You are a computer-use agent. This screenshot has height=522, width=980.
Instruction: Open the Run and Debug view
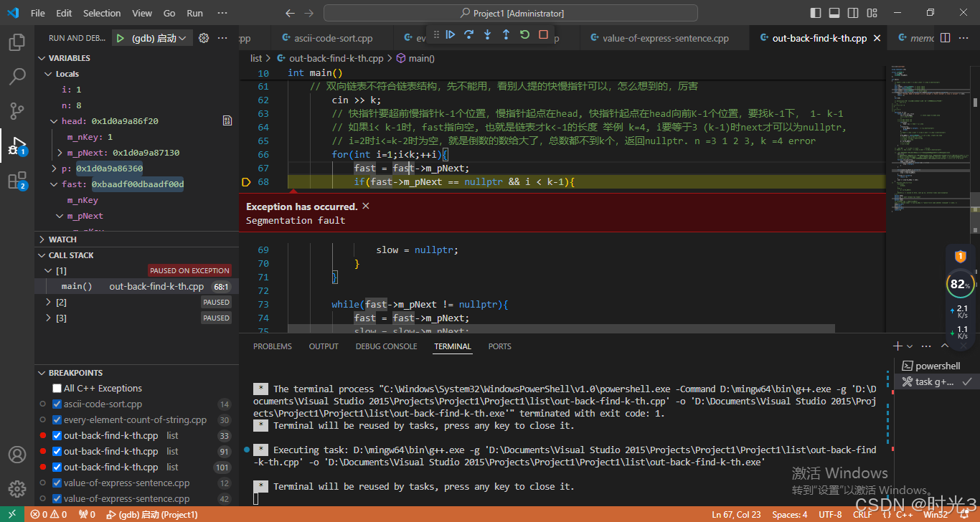click(x=17, y=146)
